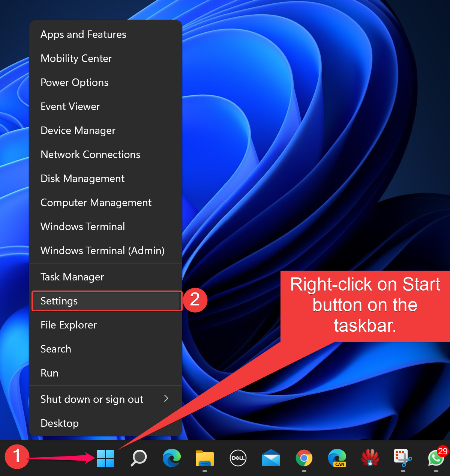
Task: Select File Explorer menu entry
Action: [x=105, y=325]
